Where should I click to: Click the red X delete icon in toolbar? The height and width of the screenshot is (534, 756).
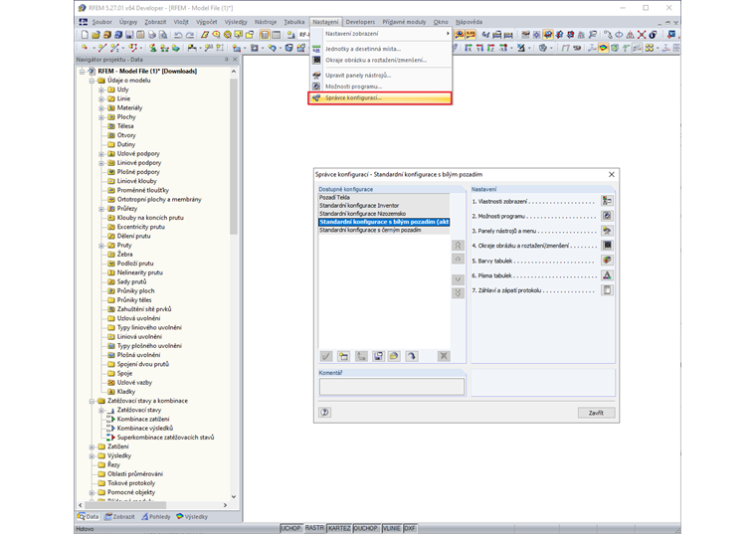[642, 35]
